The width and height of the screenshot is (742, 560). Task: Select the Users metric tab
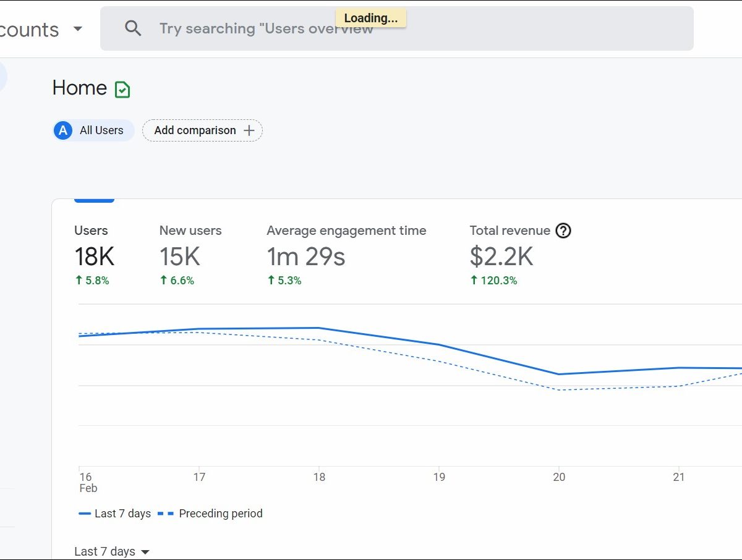pos(94,255)
